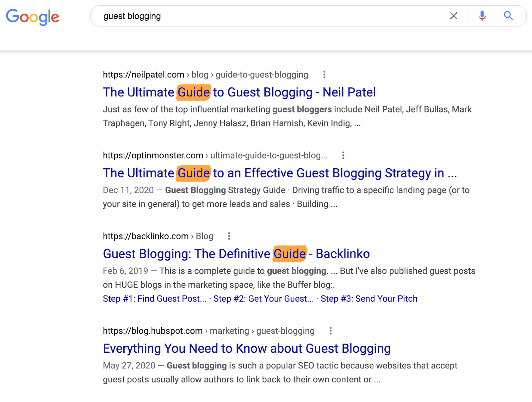Start voice search with microphone
Screen dimensions: 532x402
(482, 16)
